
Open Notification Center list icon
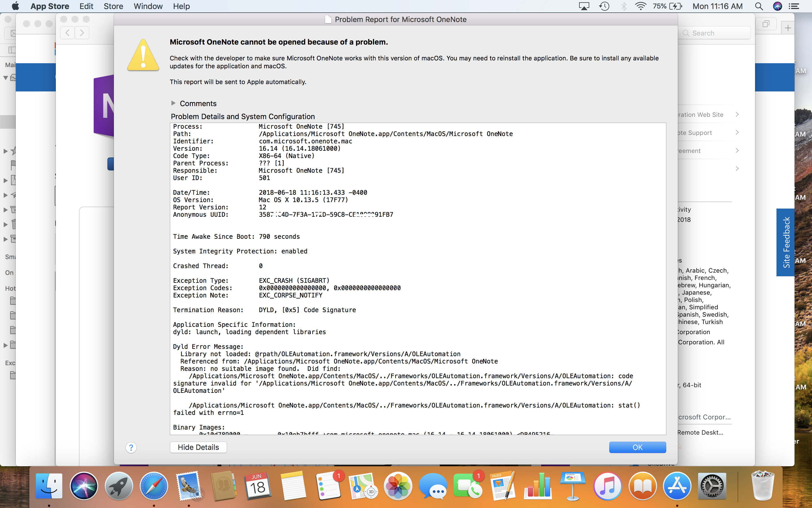click(794, 6)
